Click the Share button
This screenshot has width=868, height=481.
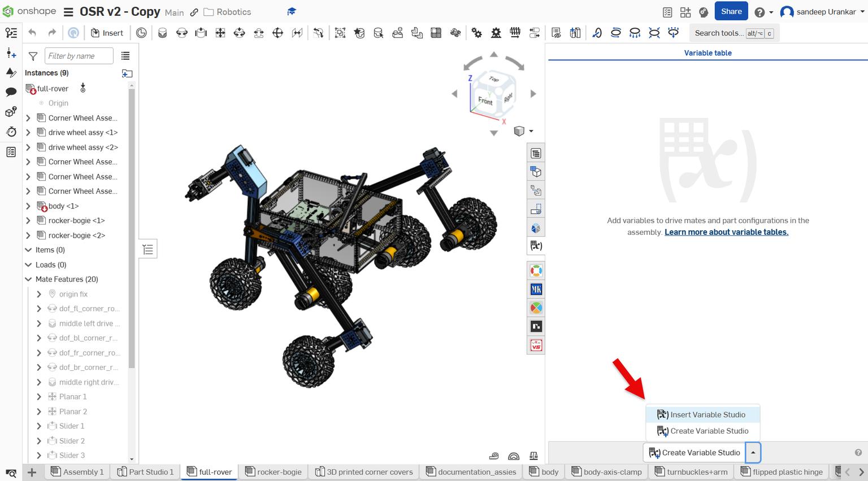731,11
